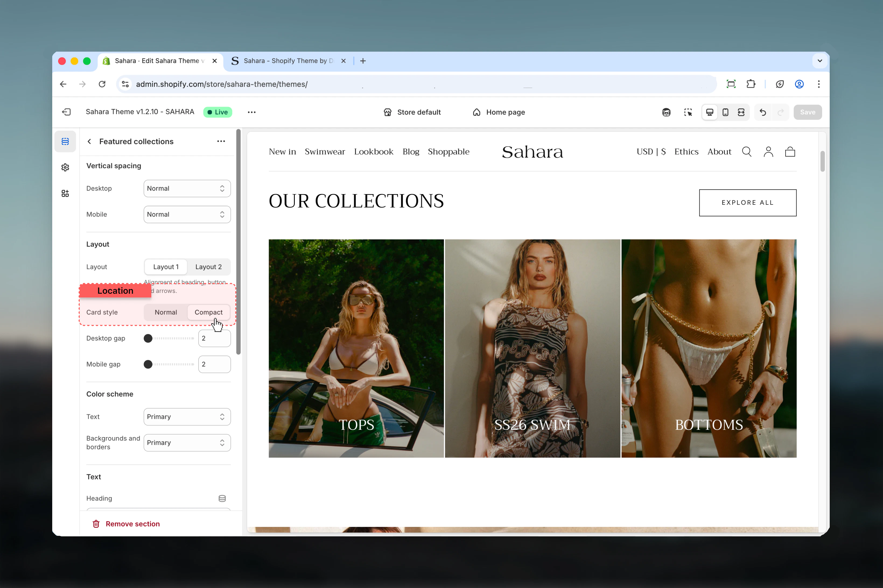Screen dimensions: 883x588
Task: Click the site information icon in address bar
Action: tap(125, 84)
